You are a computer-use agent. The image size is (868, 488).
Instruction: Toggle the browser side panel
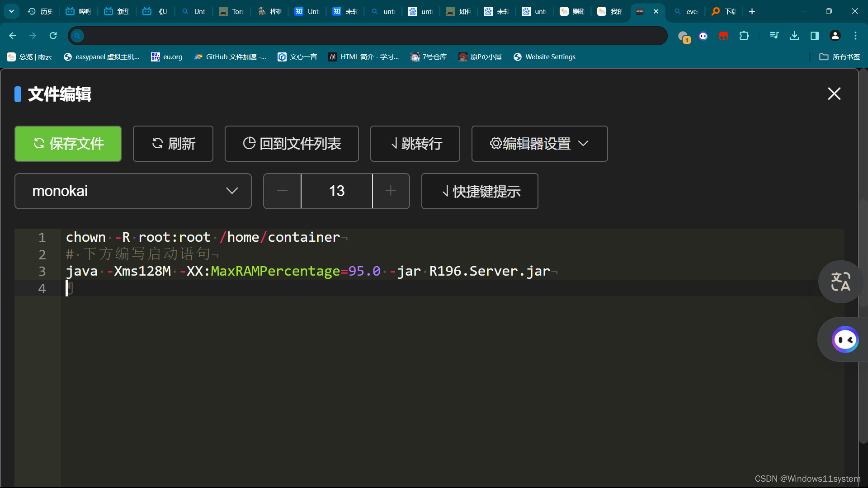pyautogui.click(x=814, y=35)
